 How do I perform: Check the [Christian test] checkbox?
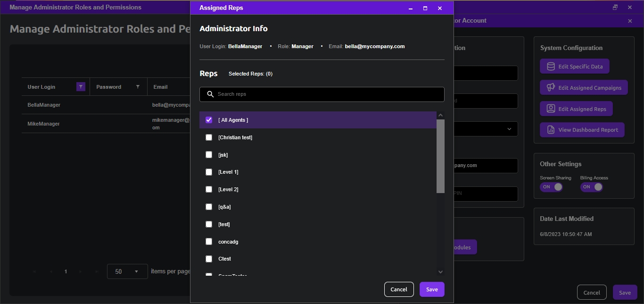(x=209, y=137)
